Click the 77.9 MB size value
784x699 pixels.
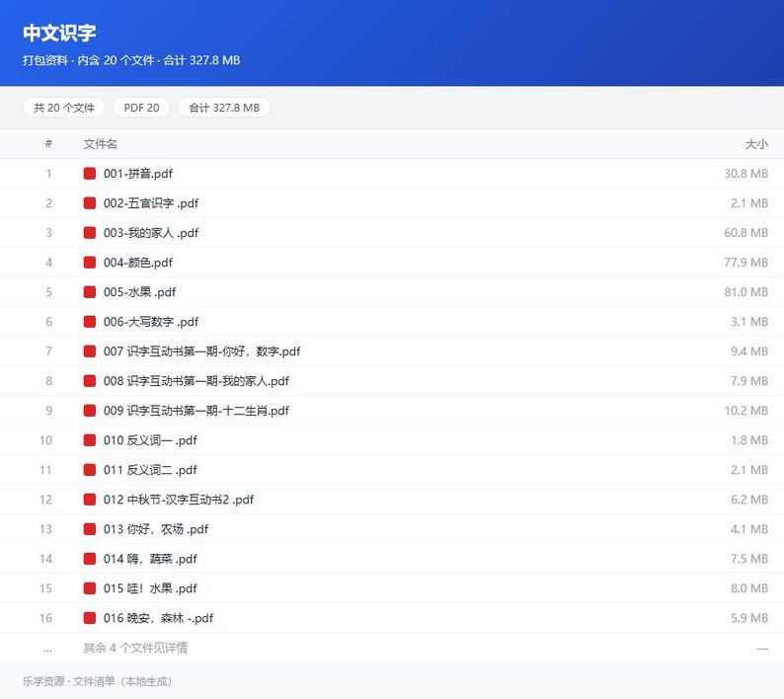[x=746, y=263]
